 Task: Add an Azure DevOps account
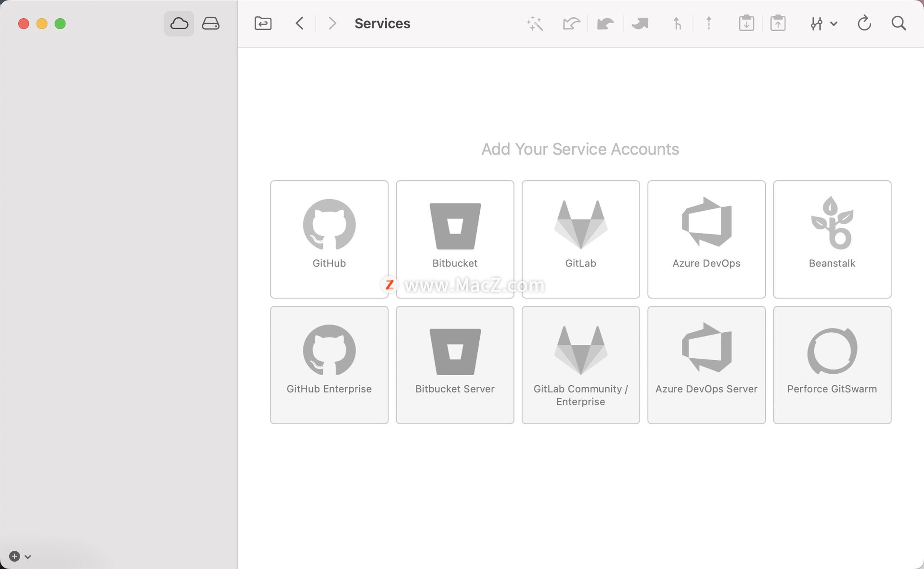coord(706,239)
